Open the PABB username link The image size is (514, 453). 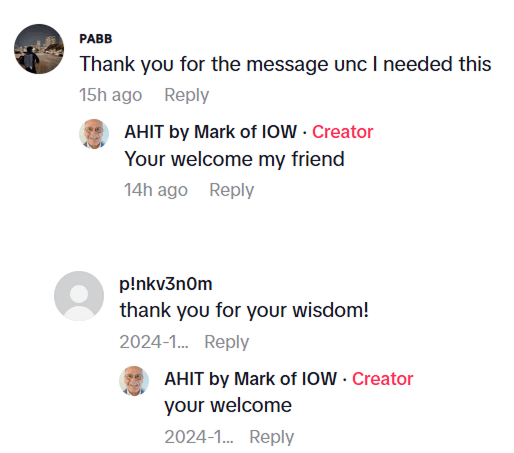[x=96, y=39]
